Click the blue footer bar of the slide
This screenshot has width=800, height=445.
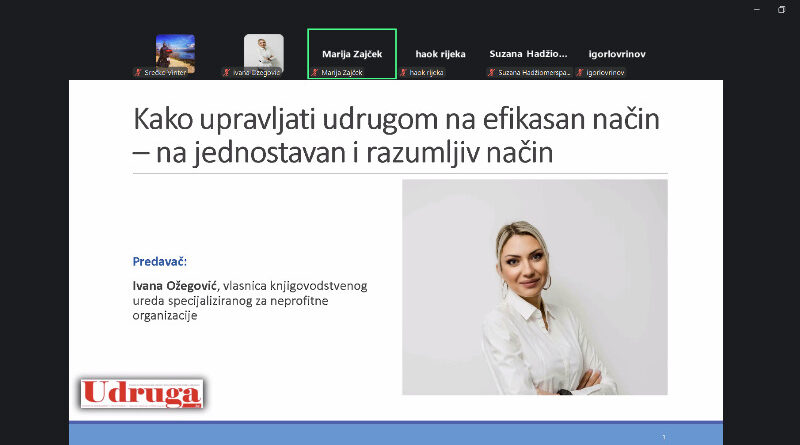tap(395, 435)
